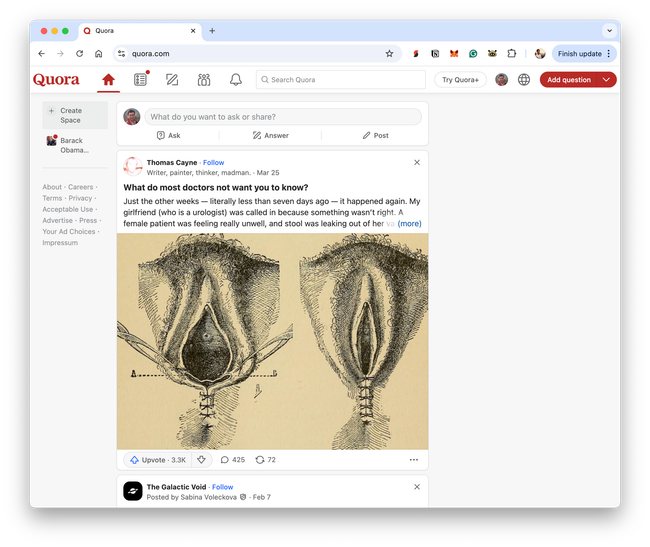The height and width of the screenshot is (547, 650).
Task: Downvote the Thomas Cayne post
Action: point(201,460)
